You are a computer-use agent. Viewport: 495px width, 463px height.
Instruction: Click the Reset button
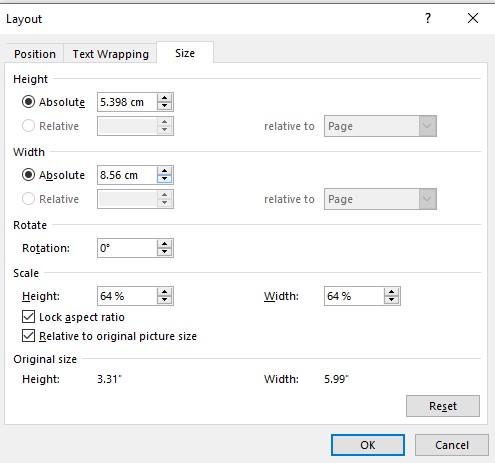point(443,406)
